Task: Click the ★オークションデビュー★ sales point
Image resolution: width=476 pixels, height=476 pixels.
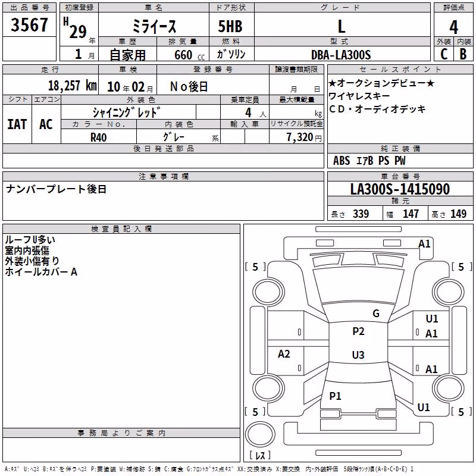Action: point(381,83)
